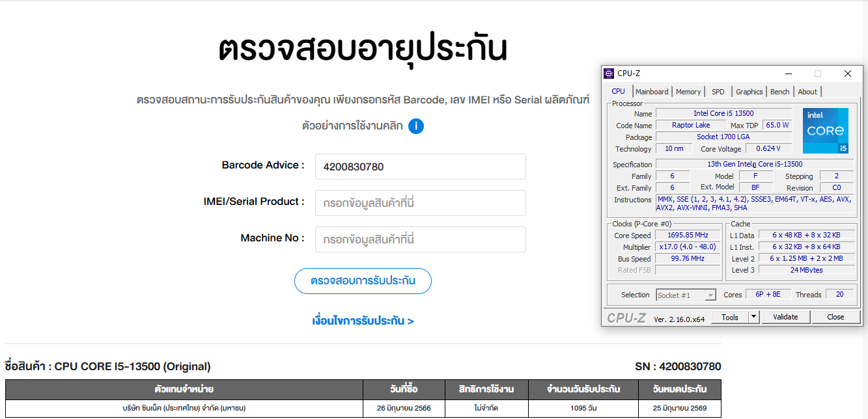Close CPU-Z with the title bar X

847,74
